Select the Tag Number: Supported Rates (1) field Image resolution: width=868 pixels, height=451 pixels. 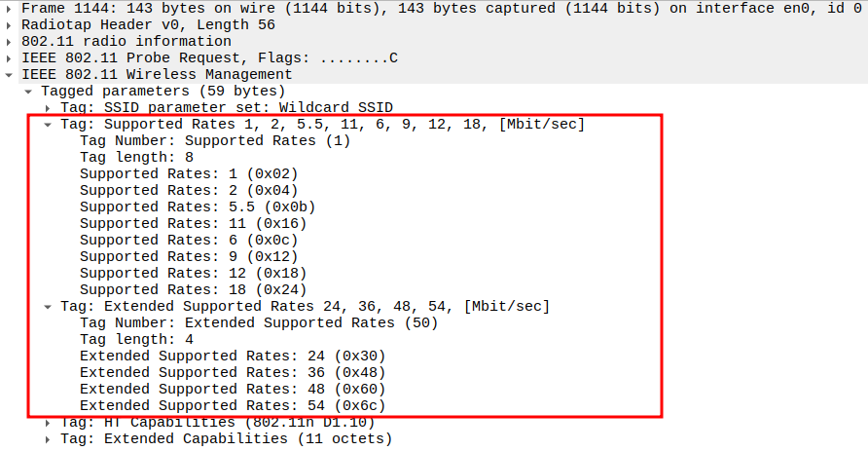[x=214, y=140]
